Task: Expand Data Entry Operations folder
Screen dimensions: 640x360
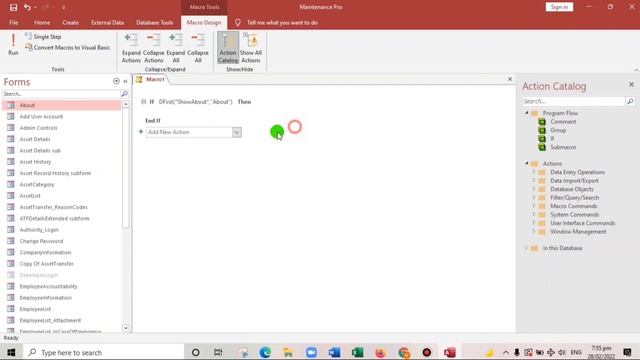Action: 533,172
